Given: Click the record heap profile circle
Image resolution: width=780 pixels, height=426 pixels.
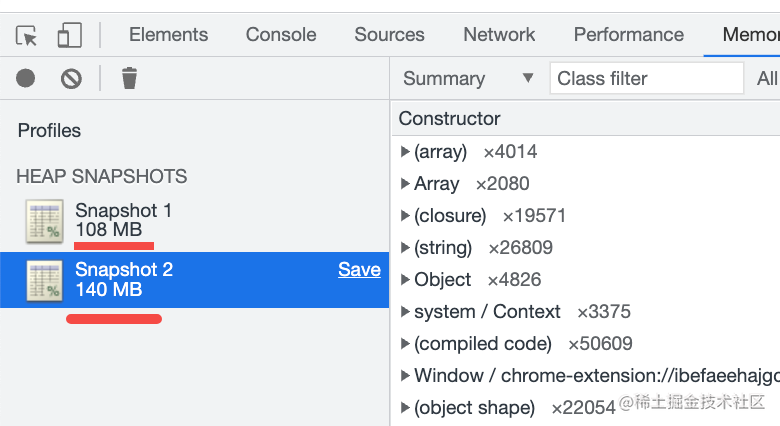Looking at the screenshot, I should pyautogui.click(x=26, y=78).
